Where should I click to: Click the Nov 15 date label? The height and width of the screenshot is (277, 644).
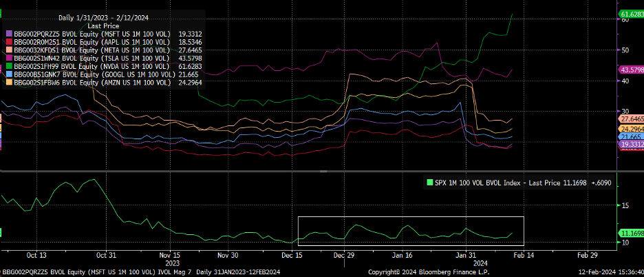[x=169, y=255]
